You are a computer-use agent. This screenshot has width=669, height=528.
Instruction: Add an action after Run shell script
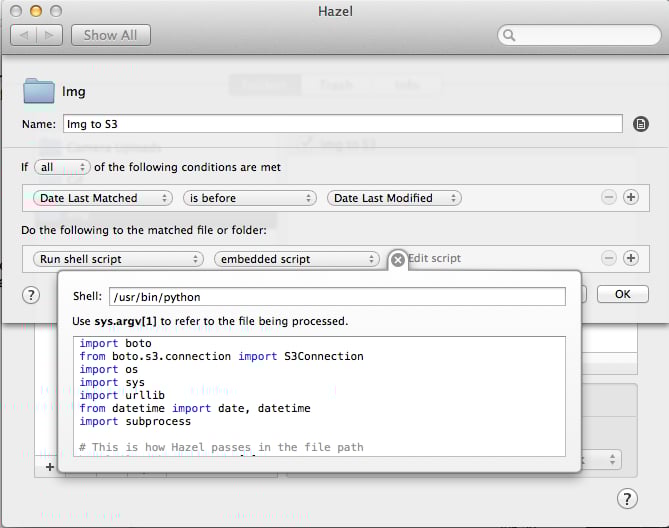(x=631, y=258)
